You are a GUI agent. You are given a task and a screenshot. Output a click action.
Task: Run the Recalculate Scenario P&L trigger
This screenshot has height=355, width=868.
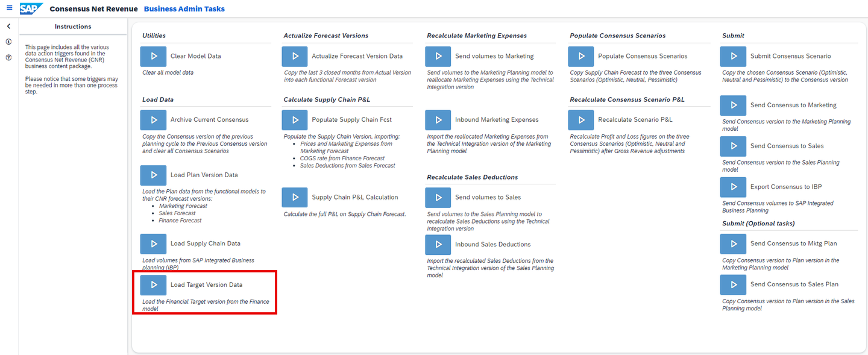pyautogui.click(x=581, y=120)
